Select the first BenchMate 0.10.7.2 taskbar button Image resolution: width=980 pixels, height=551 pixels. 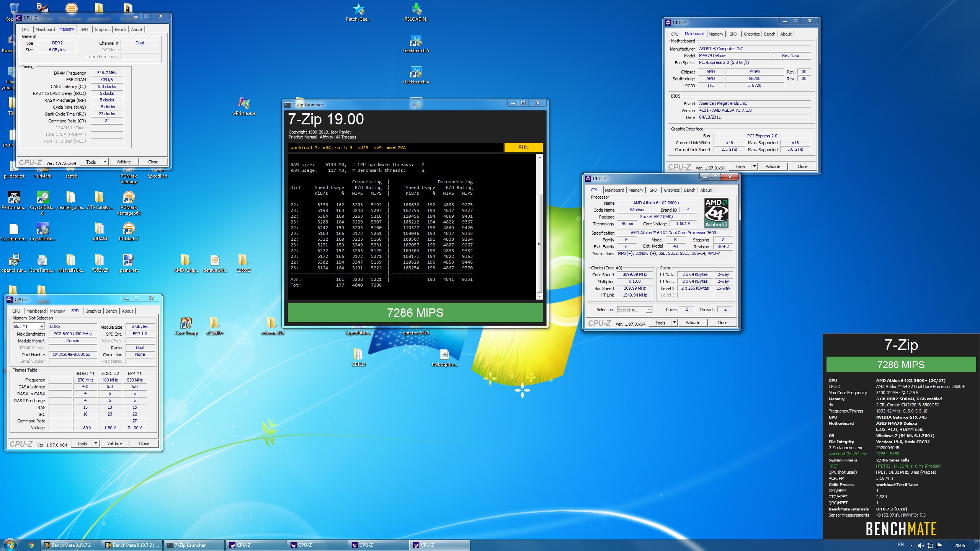71,545
